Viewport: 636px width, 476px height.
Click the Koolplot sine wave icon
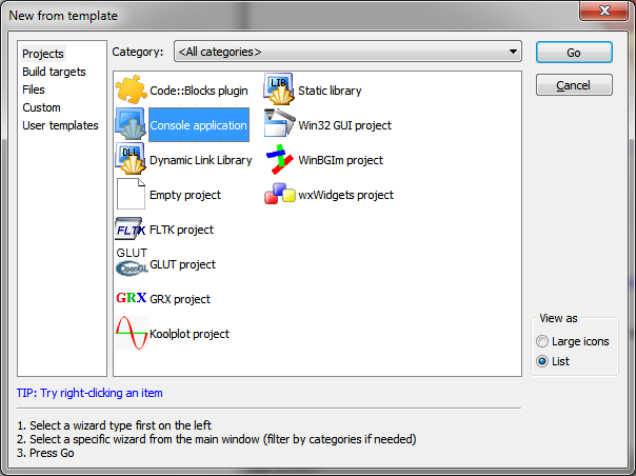pyautogui.click(x=131, y=333)
